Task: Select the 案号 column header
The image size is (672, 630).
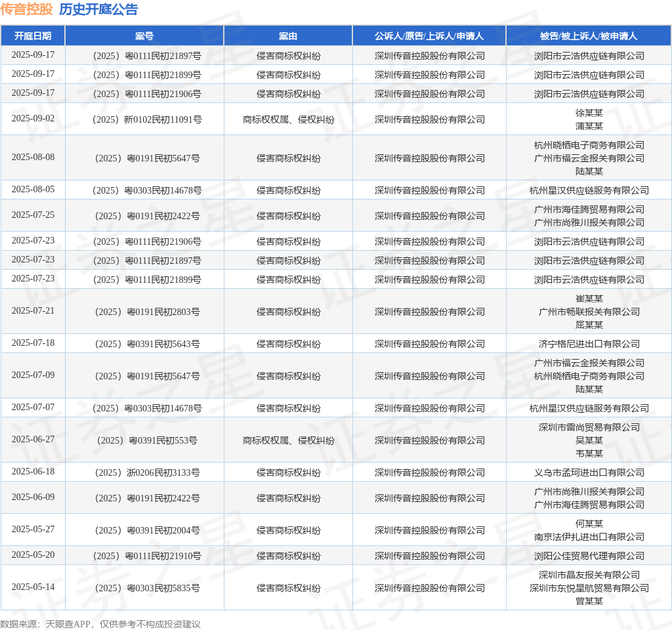Action: 144,36
